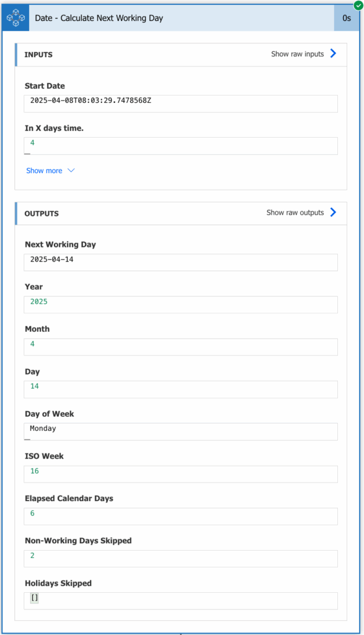The height and width of the screenshot is (635, 364).
Task: Open raw inputs chevron arrow
Action: click(333, 53)
